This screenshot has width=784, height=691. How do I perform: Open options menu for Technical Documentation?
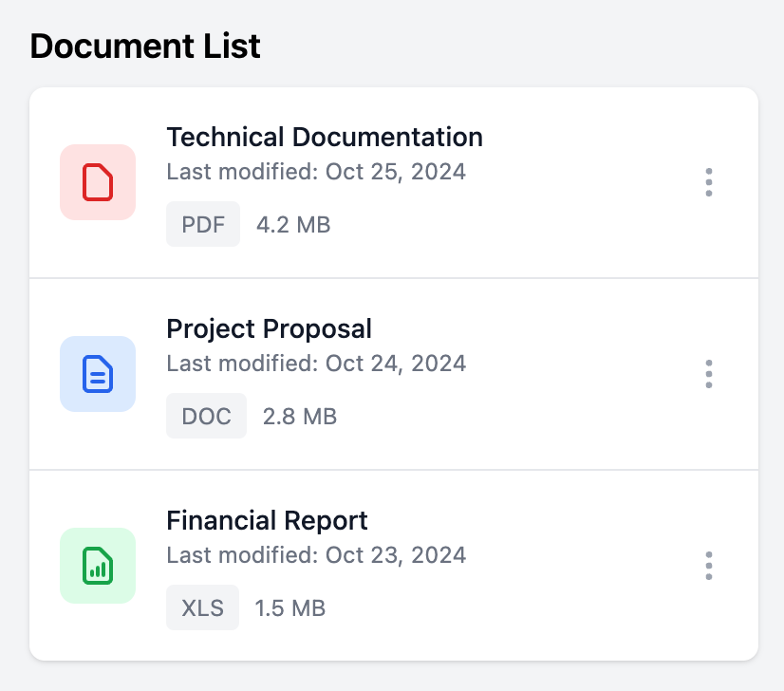click(708, 182)
